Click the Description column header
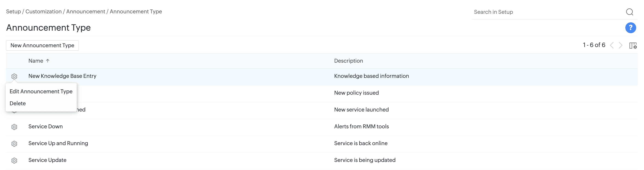Screen dimensions: 644x170 click(x=348, y=61)
